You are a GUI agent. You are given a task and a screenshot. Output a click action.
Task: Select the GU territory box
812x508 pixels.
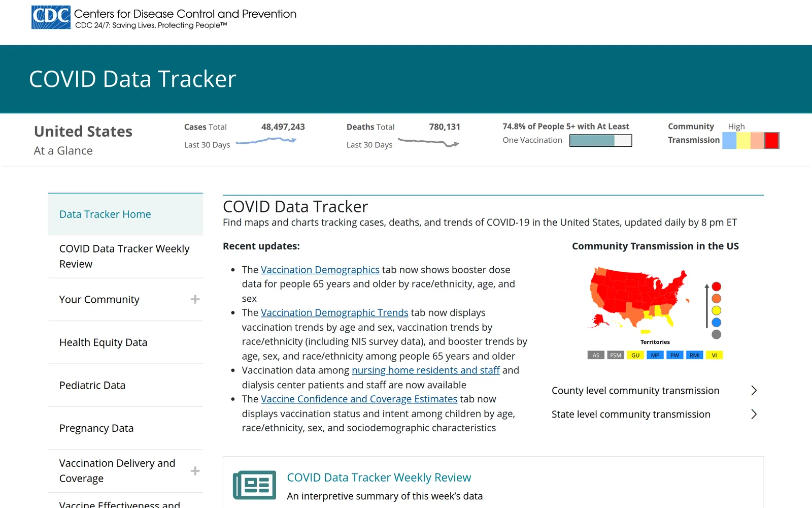coord(635,355)
